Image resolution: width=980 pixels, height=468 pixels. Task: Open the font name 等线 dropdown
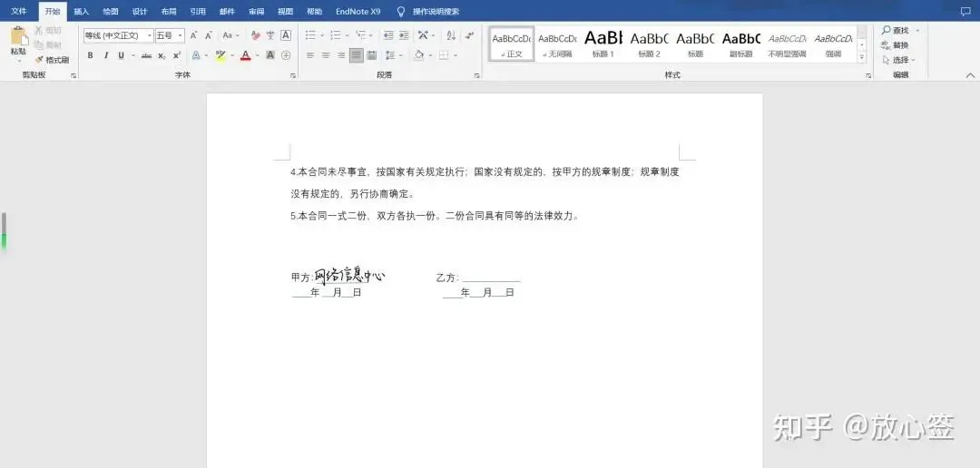(150, 35)
